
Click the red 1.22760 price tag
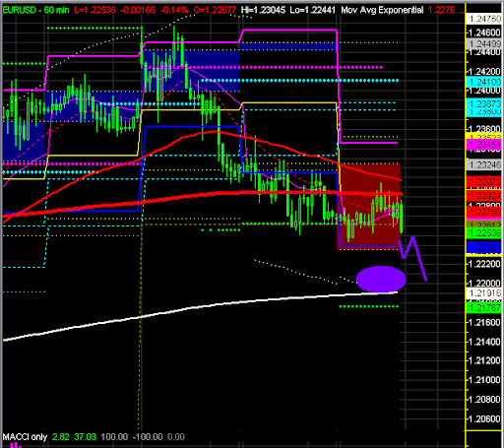[484, 212]
